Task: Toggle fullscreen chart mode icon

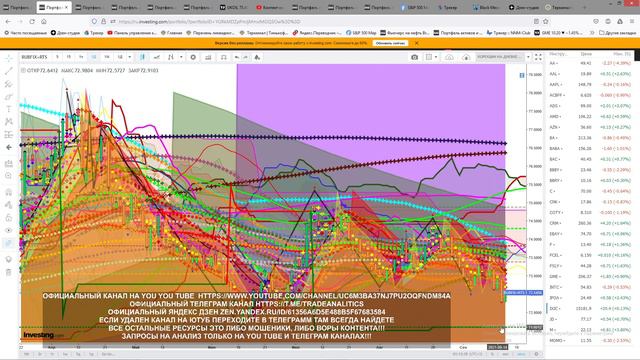Action: 538,57
